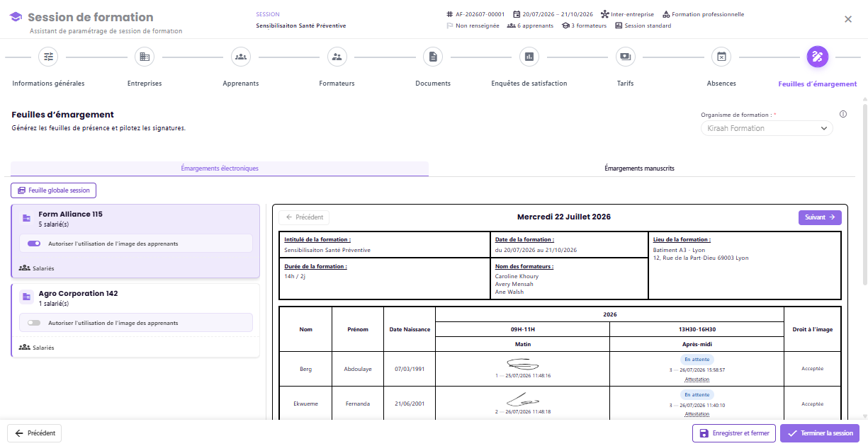Click trainer name Caroline Khoury

coord(517,276)
